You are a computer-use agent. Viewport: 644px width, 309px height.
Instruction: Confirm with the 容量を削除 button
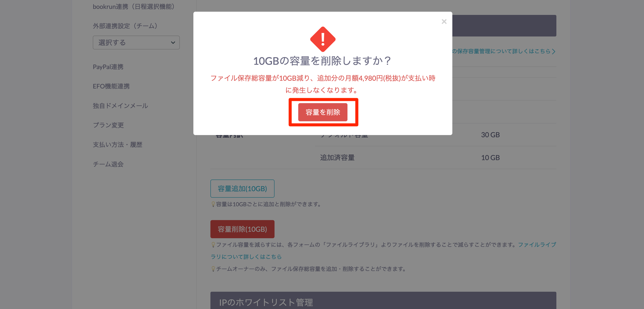[323, 112]
